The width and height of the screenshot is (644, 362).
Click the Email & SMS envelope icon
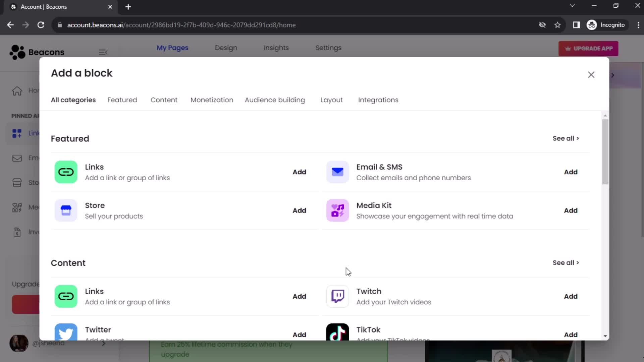337,172
